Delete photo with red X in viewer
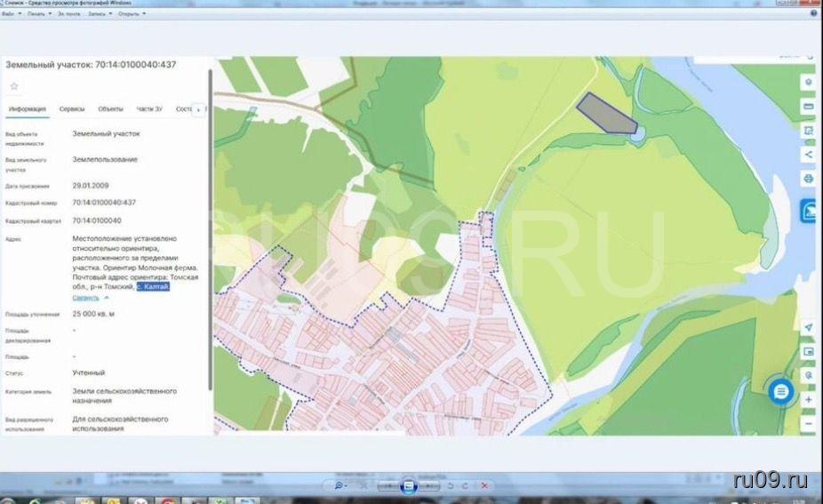This screenshot has height=504, width=823. pyautogui.click(x=483, y=486)
